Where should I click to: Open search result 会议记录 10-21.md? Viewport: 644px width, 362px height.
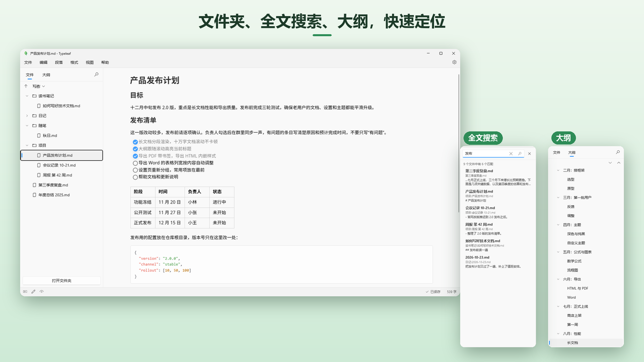497,212
